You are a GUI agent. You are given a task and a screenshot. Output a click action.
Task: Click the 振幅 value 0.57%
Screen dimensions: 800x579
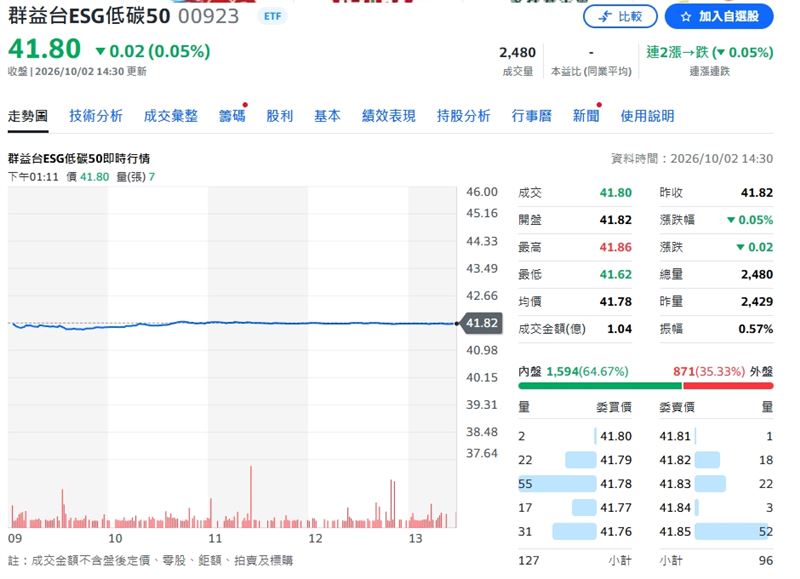756,329
